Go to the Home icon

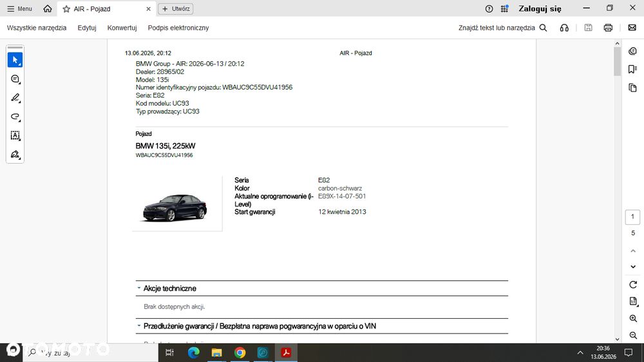[48, 8]
